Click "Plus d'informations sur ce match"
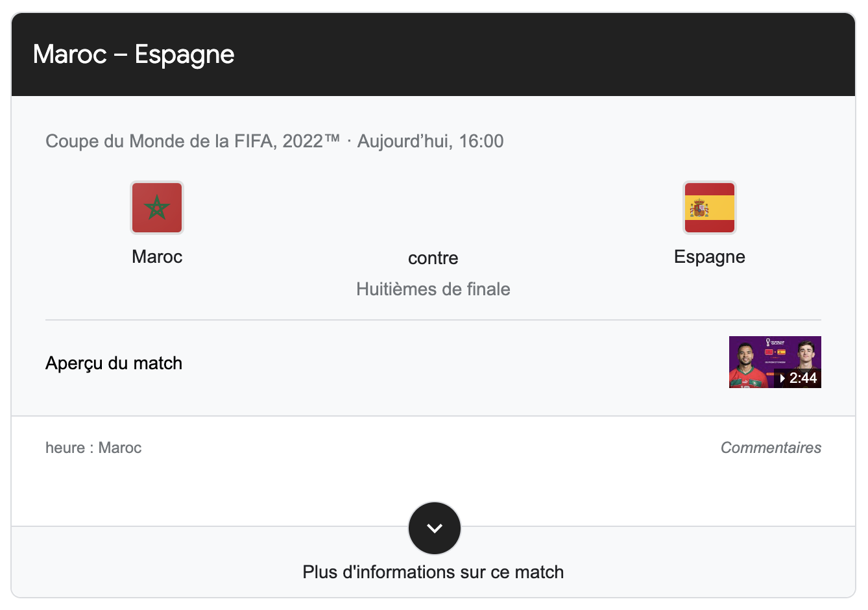This screenshot has height=610, width=868. [433, 572]
